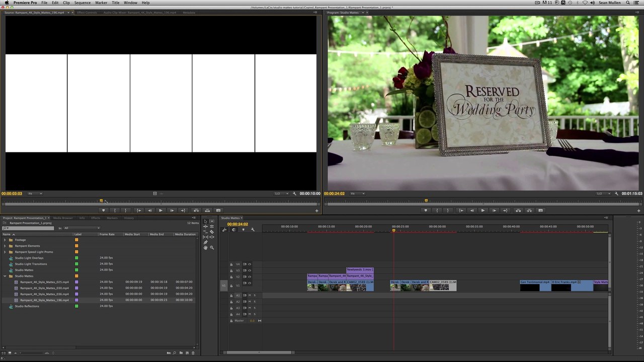Click Overwrite button in Source monitor
This screenshot has width=644, height=362.
click(x=207, y=210)
